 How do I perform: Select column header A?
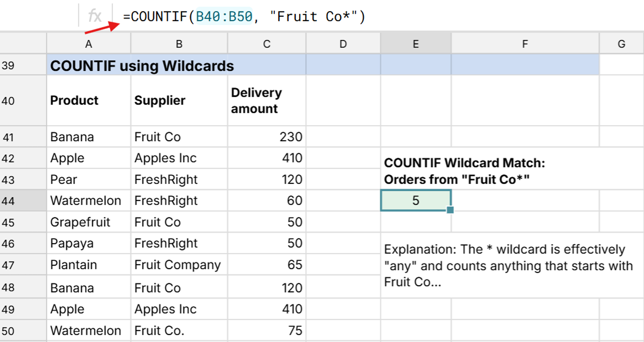[x=89, y=44]
